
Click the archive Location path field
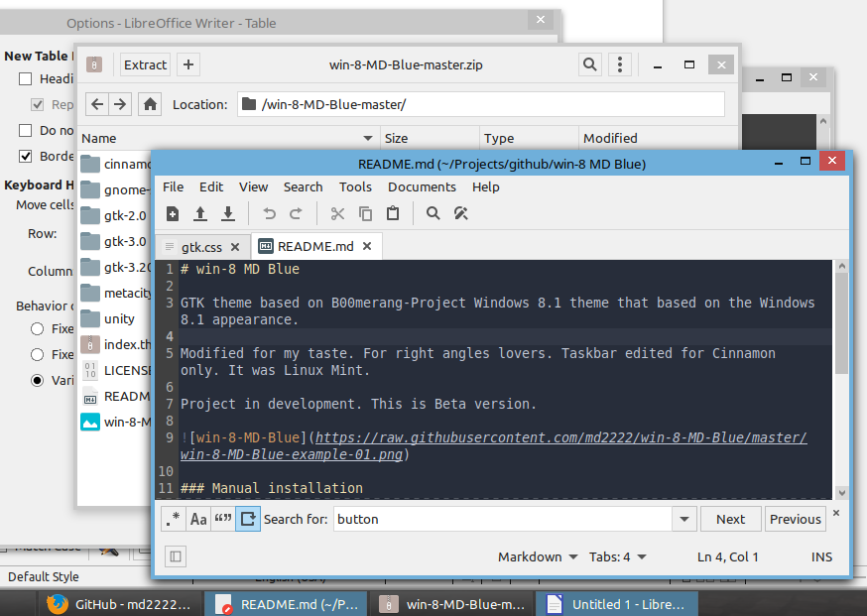(481, 104)
